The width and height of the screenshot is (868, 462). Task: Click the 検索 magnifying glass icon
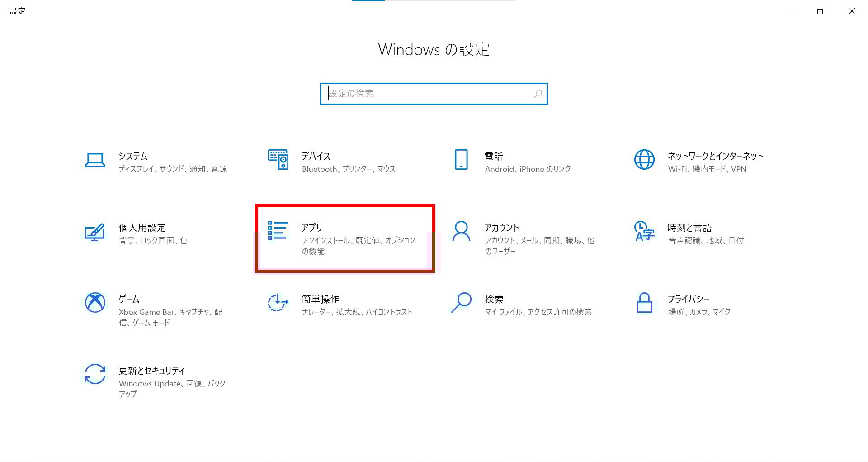(x=461, y=303)
